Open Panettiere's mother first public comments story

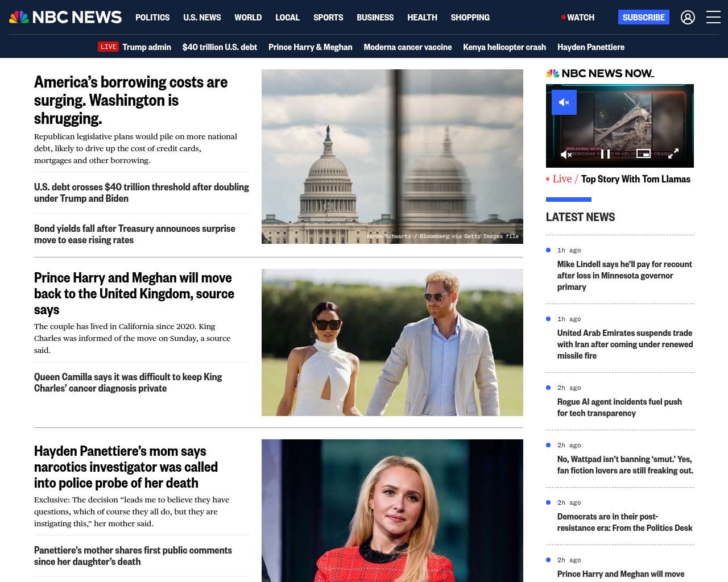133,556
